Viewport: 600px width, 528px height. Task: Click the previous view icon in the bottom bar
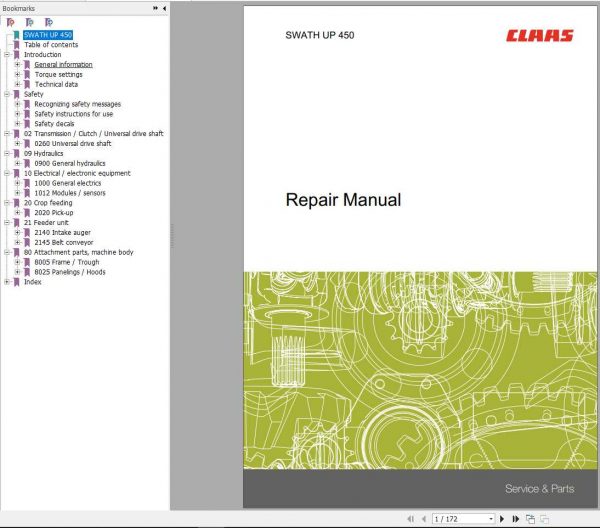pyautogui.click(x=530, y=519)
